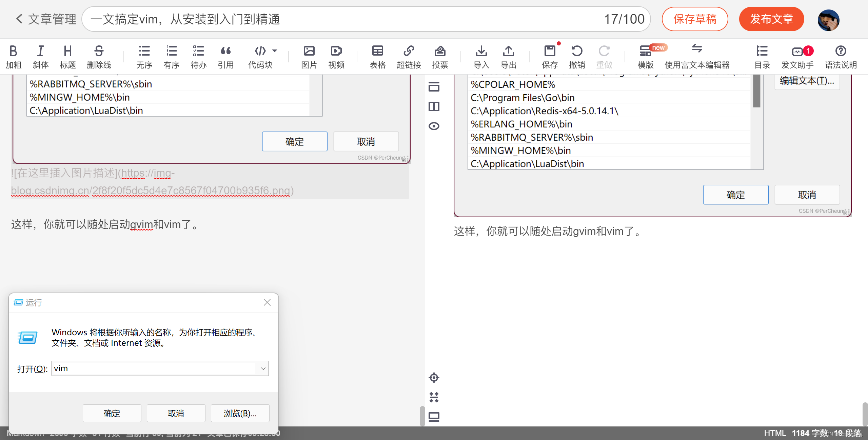Switch to 使用富文本编辑器 mode
Screen dimensions: 868x440
click(697, 56)
